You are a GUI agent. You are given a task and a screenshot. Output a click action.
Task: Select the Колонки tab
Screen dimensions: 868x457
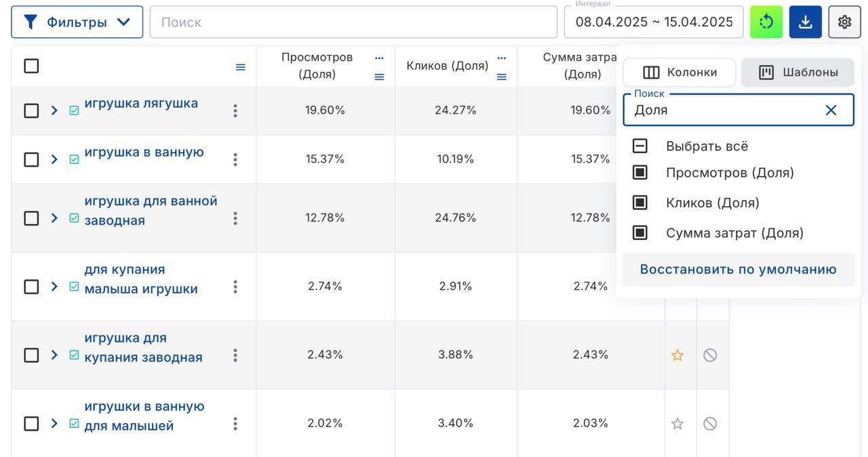coord(679,73)
